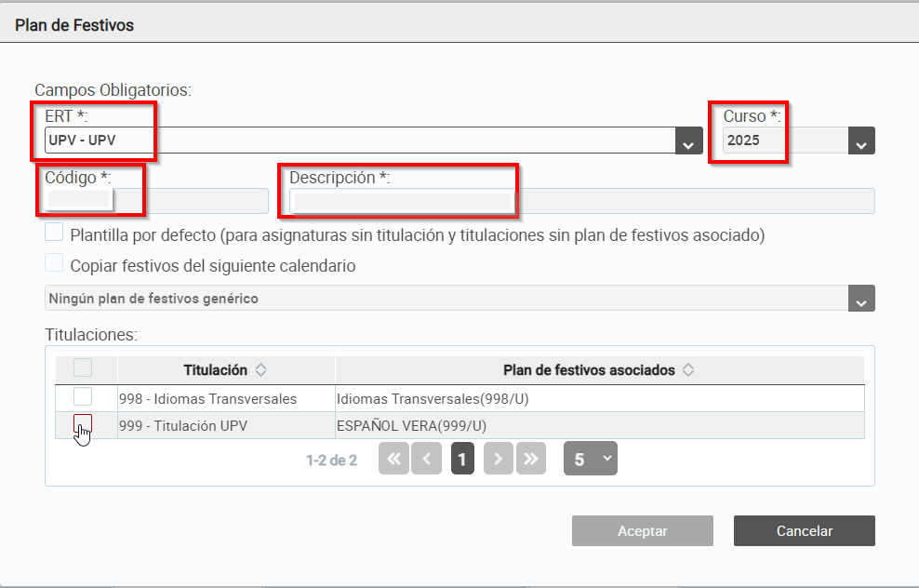Go to next page in pagination
919x588 pixels.
tap(499, 459)
